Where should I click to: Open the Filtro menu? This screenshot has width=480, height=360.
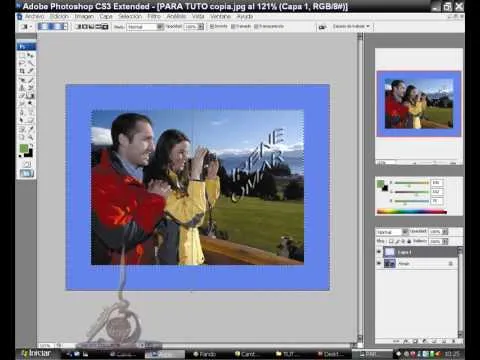(x=154, y=16)
